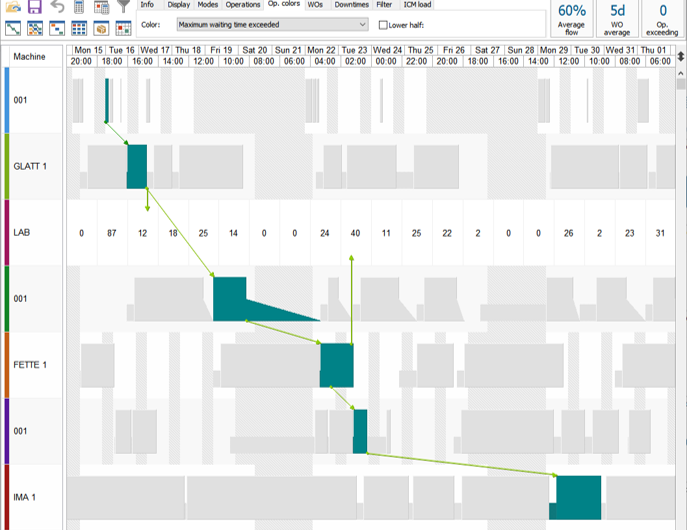Screen dimensions: 687x530
Task: Switch to the Downtimes tab
Action: [x=351, y=5]
